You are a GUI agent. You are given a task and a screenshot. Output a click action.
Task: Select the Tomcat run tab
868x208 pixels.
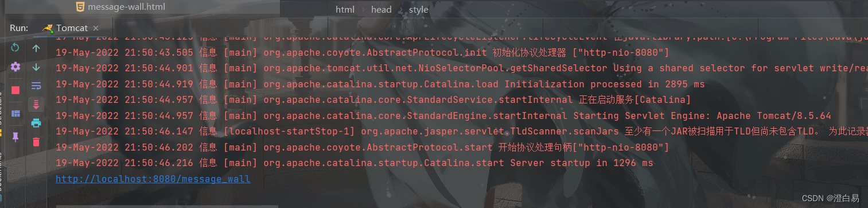(65, 28)
